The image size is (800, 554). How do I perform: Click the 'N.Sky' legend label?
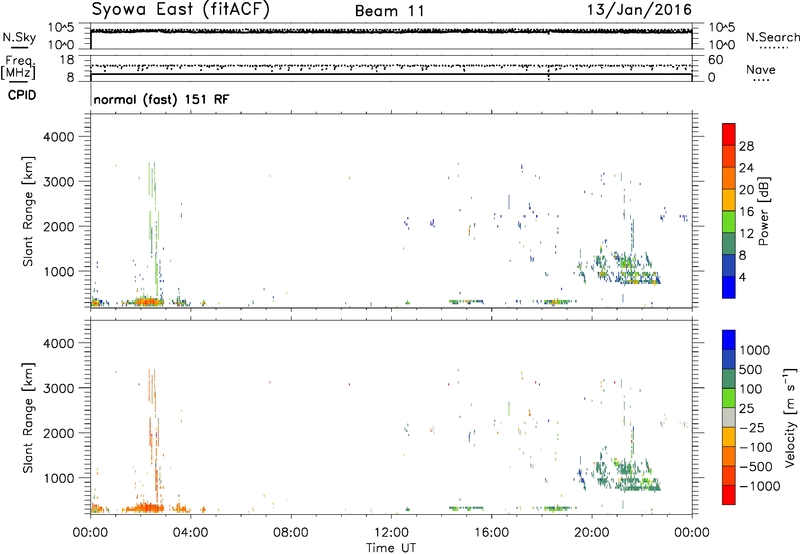point(19,37)
